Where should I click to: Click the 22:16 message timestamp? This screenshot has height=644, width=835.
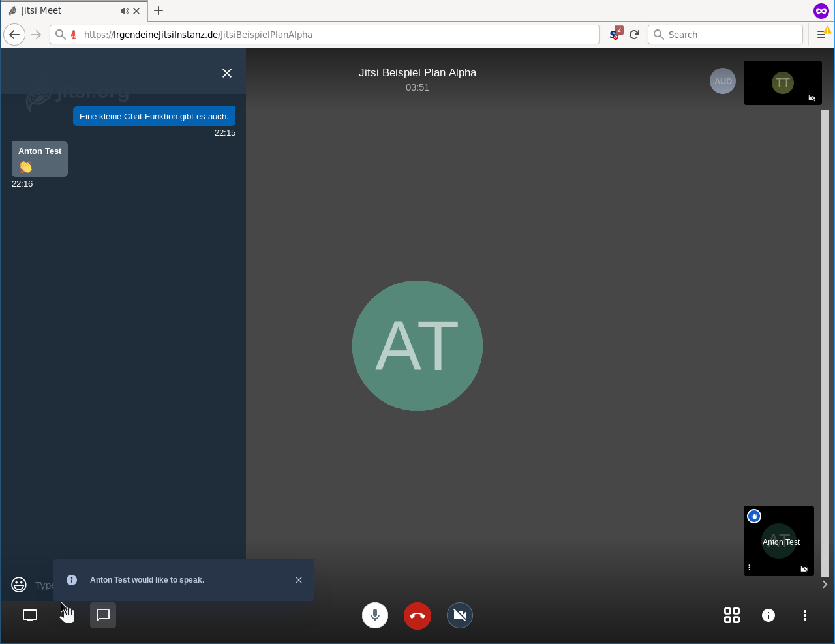[22, 183]
